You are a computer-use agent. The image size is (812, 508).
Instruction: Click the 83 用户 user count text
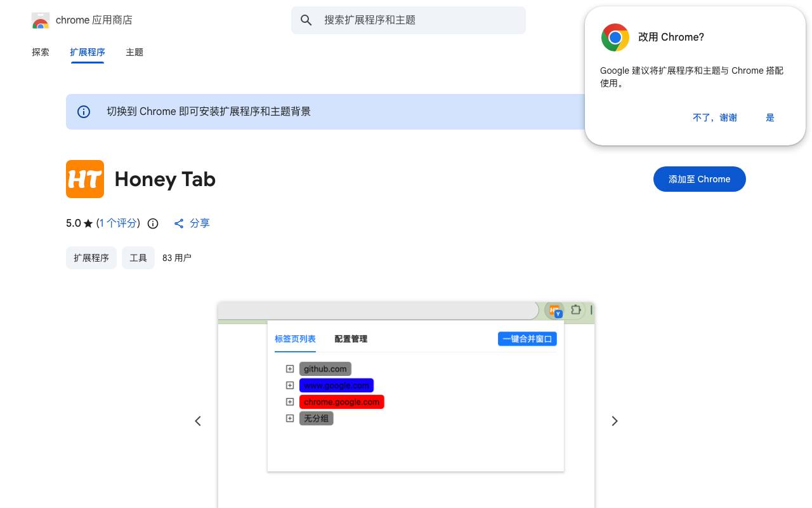click(x=177, y=258)
